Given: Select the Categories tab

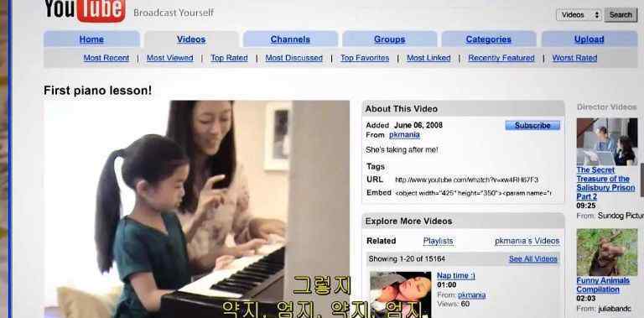Looking at the screenshot, I should [488, 39].
